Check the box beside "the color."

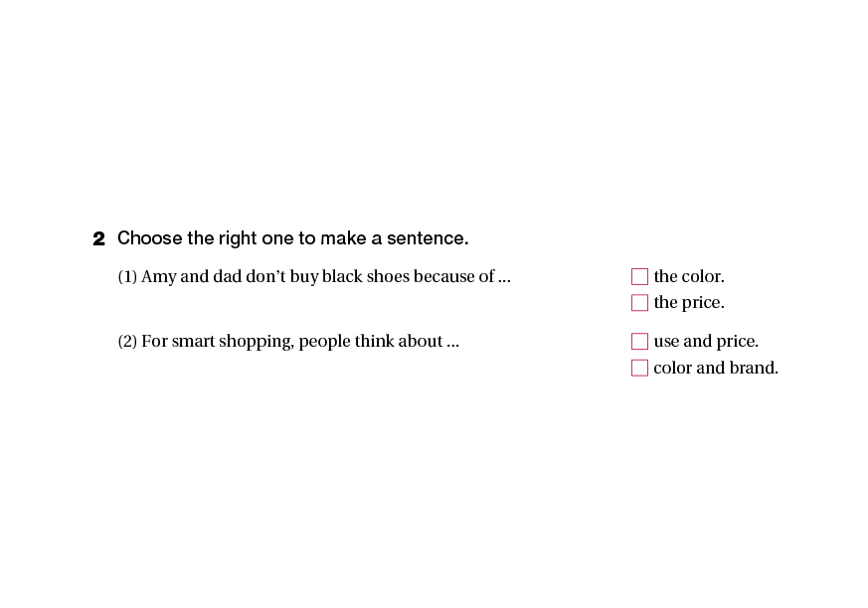(639, 277)
